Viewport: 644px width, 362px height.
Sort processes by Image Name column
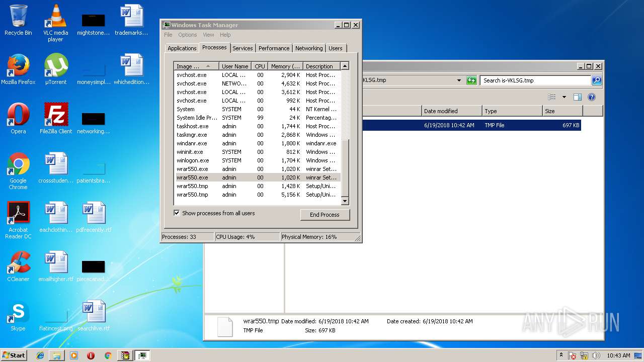pos(196,66)
